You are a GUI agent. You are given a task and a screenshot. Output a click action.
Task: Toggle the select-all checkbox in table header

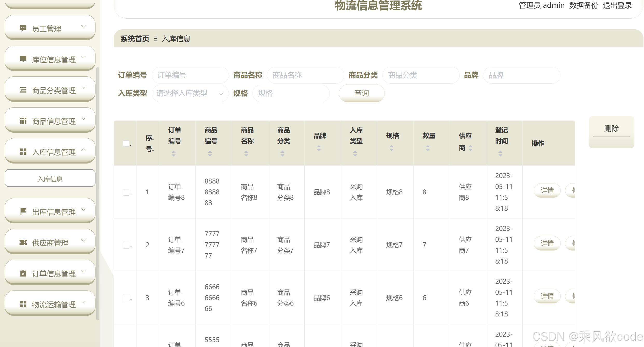pos(126,143)
